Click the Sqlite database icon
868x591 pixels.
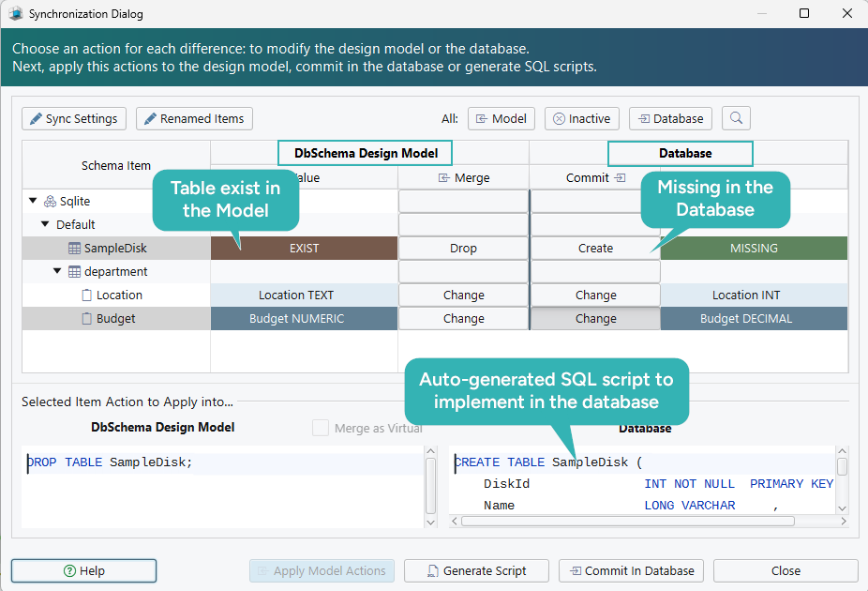50,201
